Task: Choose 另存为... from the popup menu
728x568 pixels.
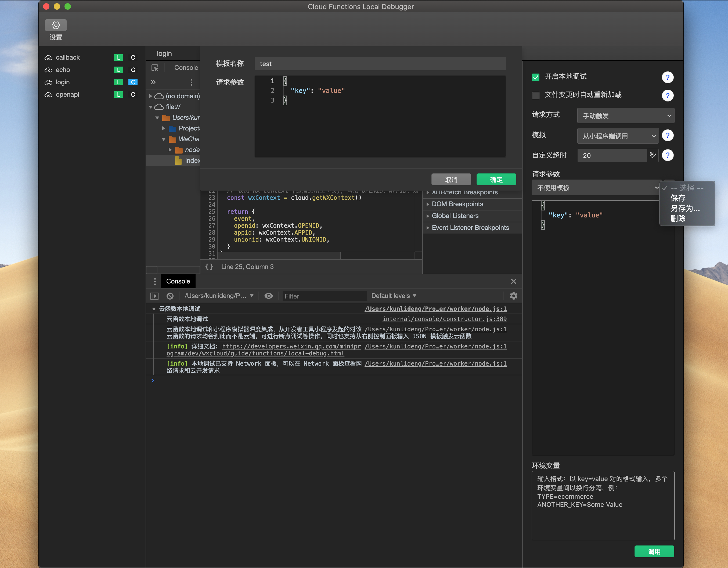Action: coord(685,209)
